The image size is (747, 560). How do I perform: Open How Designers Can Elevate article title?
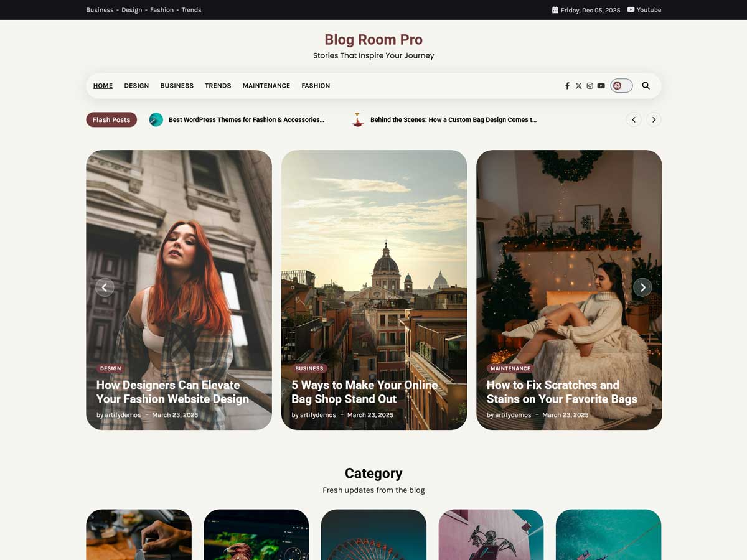point(172,392)
